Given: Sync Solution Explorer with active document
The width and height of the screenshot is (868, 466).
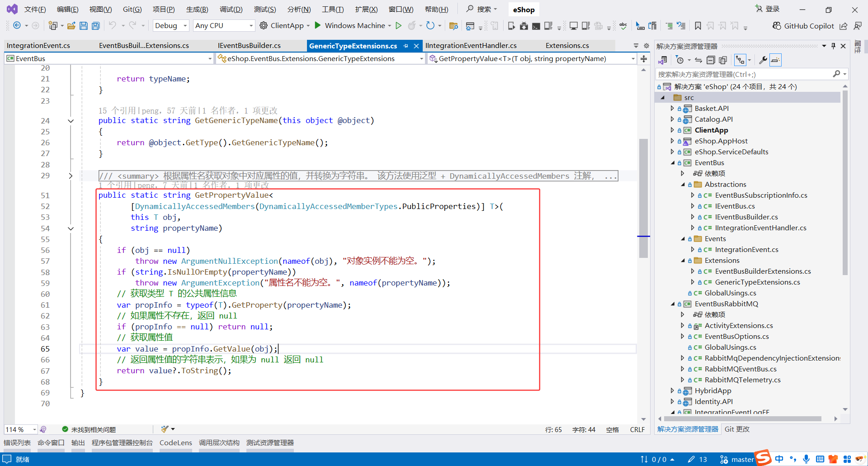Looking at the screenshot, I should [x=698, y=60].
